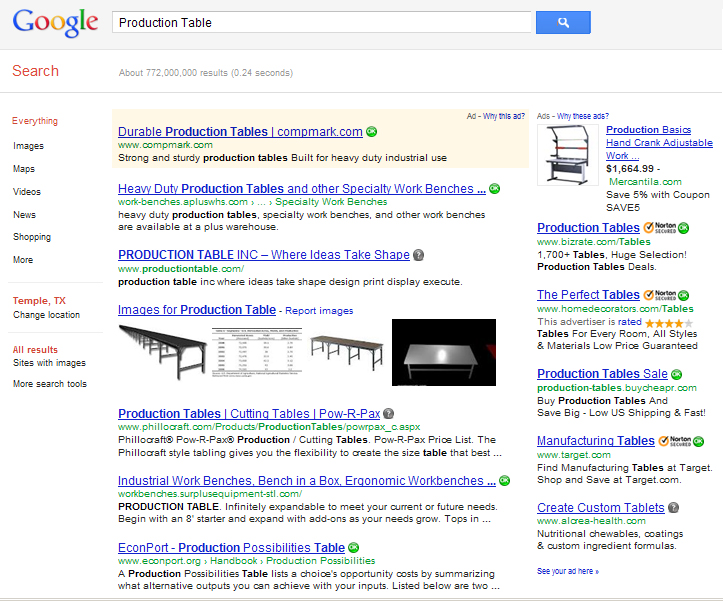Switch to Videos results
Viewport: 723px width, 601px height.
click(27, 191)
